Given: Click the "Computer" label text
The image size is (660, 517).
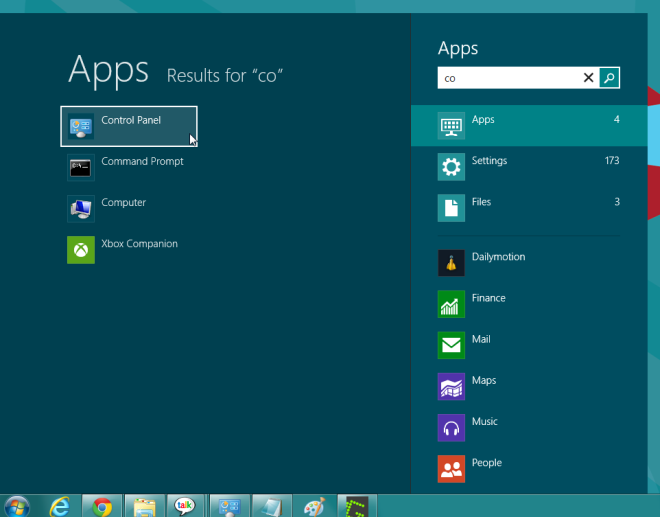Looking at the screenshot, I should [x=123, y=203].
